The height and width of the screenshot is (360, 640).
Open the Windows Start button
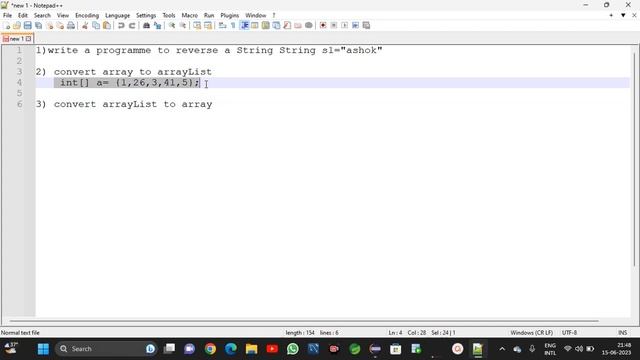click(43, 349)
